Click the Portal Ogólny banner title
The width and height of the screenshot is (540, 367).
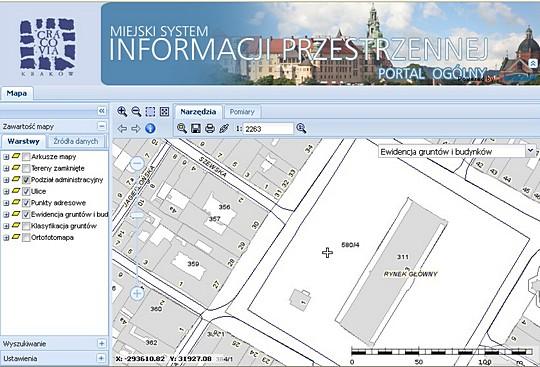click(x=432, y=74)
